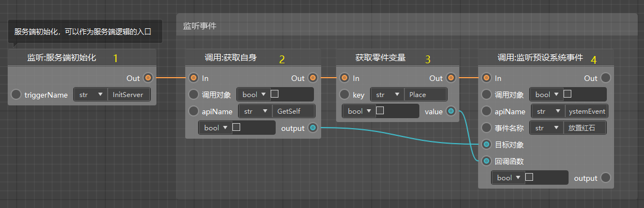The width and height of the screenshot is (644, 208).
Task: Click the 目标对象 input port
Action: click(486, 144)
